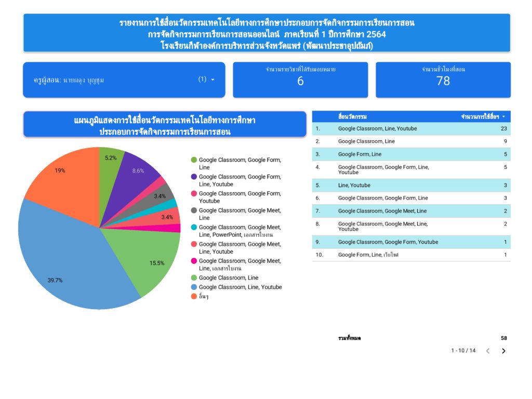Click purple legend dot for Classroom, Form, Line, Youtube

coord(194,177)
